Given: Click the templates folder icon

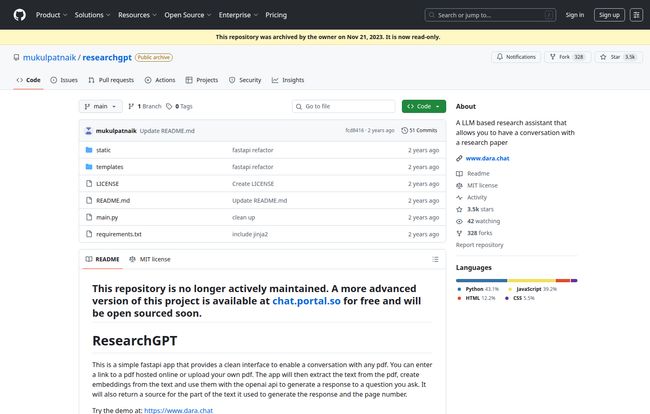Looking at the screenshot, I should tap(89, 167).
